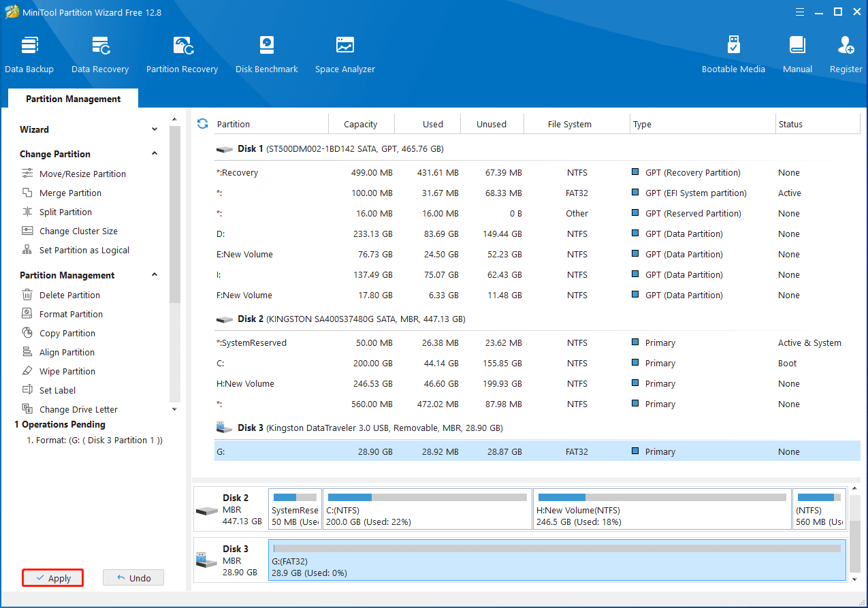The width and height of the screenshot is (868, 608).
Task: Select the I: partition row
Action: point(537,275)
